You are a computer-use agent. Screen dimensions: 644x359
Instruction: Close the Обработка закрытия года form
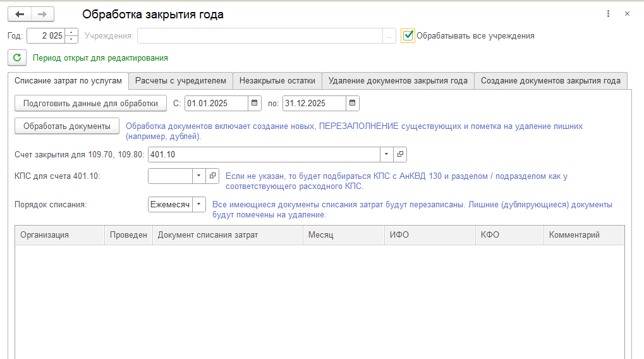coord(627,14)
